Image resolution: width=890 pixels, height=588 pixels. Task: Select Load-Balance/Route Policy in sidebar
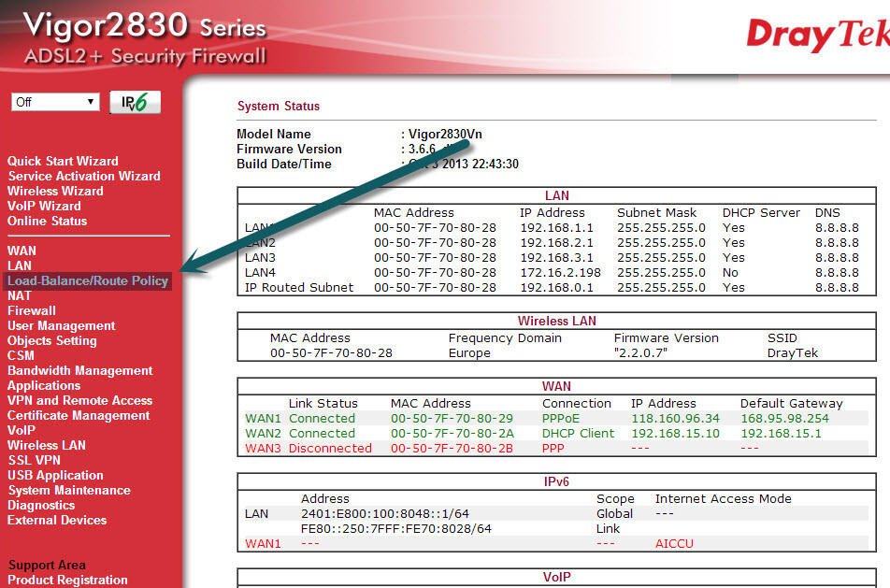(x=88, y=280)
